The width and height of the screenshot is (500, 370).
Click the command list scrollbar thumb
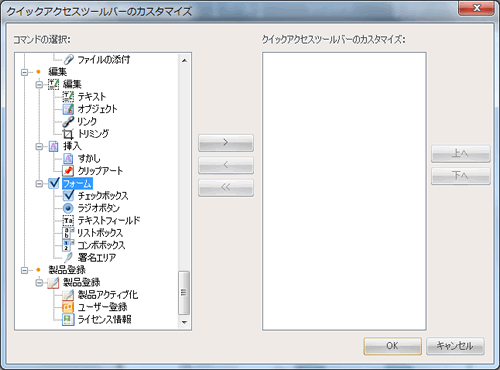(x=184, y=293)
